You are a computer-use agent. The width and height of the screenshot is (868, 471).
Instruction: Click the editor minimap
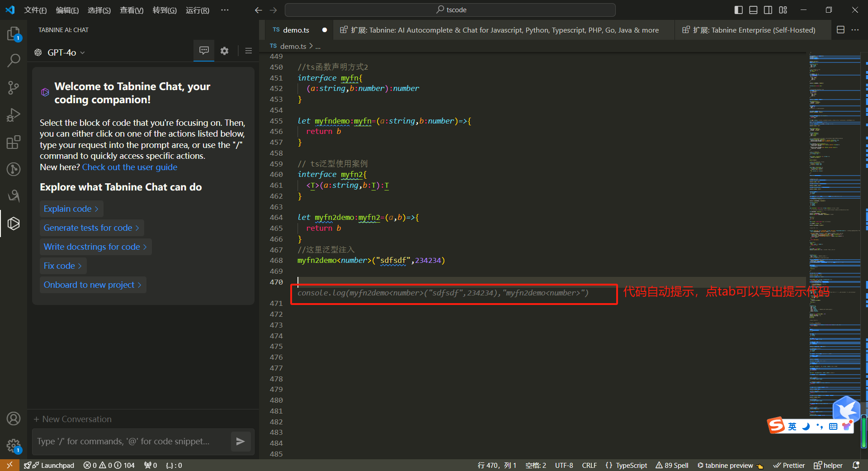[x=834, y=235]
